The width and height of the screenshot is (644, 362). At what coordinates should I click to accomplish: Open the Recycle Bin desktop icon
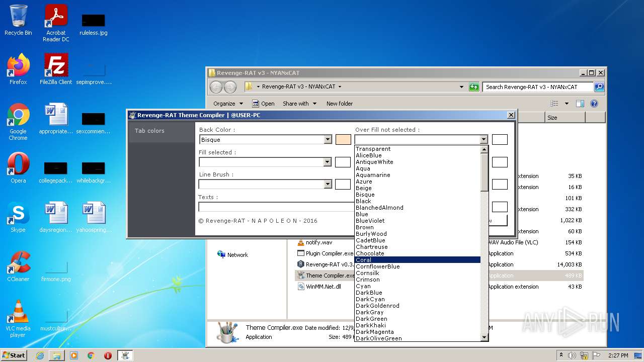coord(18,20)
